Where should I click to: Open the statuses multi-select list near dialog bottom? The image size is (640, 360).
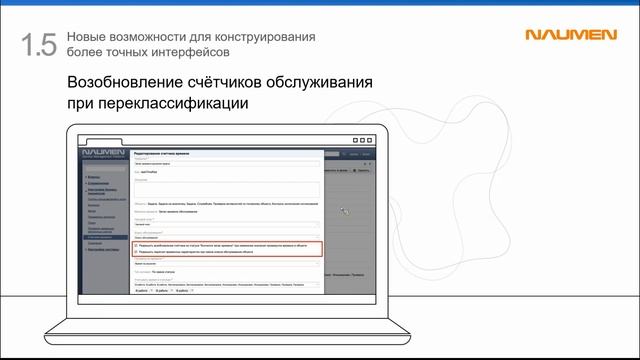(227, 284)
